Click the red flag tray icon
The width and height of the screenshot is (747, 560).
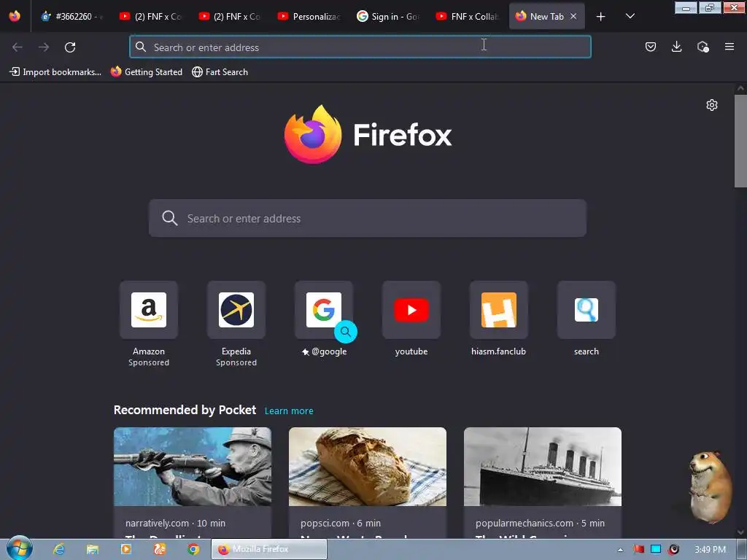click(x=638, y=550)
